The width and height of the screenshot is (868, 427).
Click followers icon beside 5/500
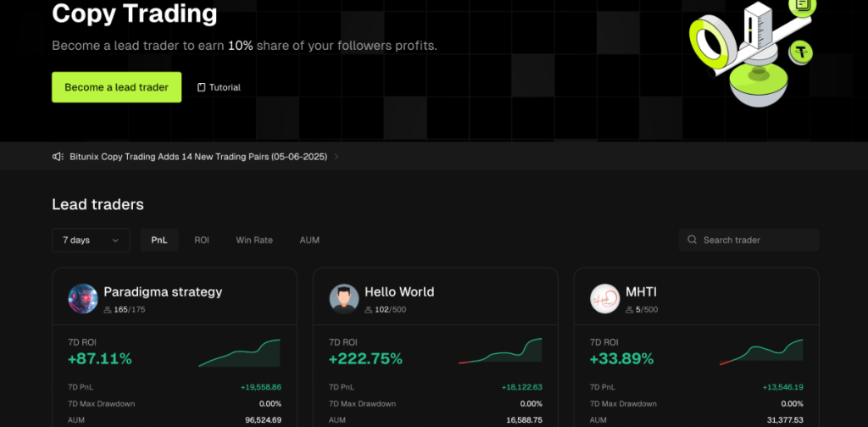629,310
